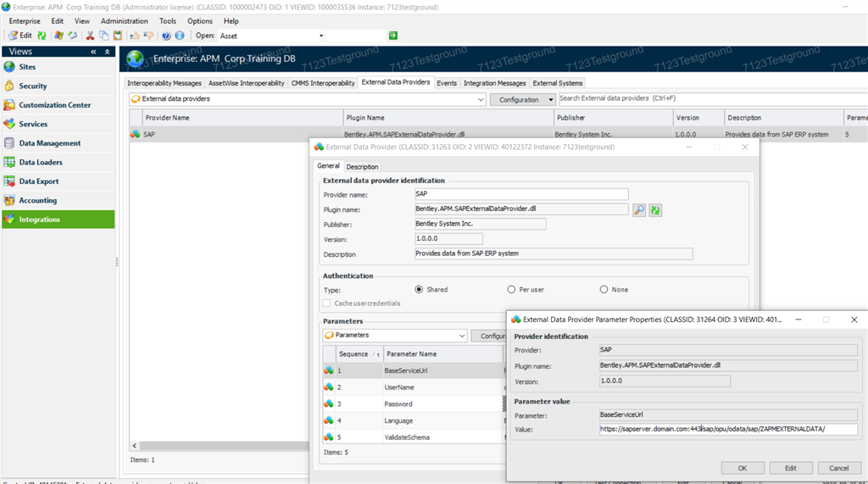Open the Customization Center view
This screenshot has height=484, width=868.
(x=58, y=104)
